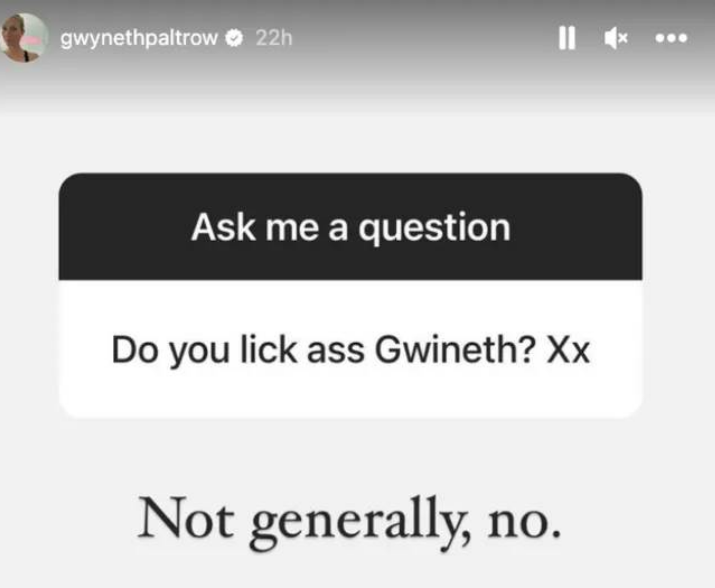
Task: Click the gwynethpaltrow username link
Action: tap(139, 38)
